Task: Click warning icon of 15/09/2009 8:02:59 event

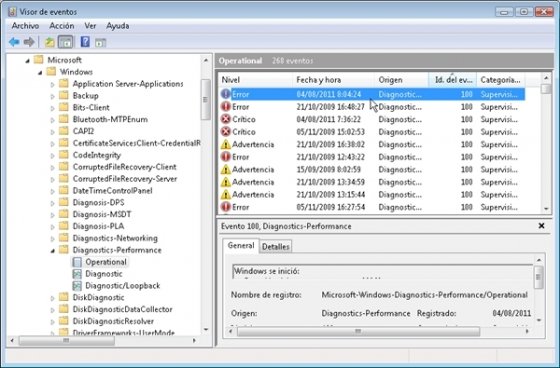Action: pos(225,169)
